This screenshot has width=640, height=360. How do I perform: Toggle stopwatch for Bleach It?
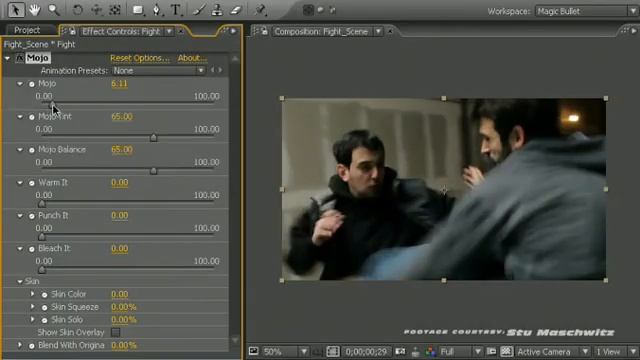(x=32, y=249)
